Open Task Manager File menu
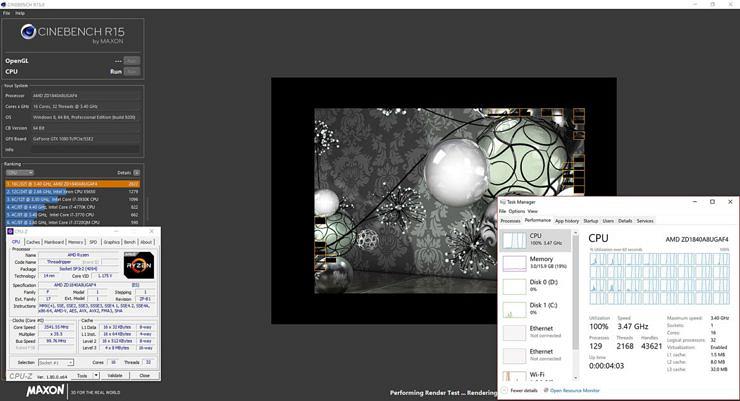740x401 pixels. 503,211
